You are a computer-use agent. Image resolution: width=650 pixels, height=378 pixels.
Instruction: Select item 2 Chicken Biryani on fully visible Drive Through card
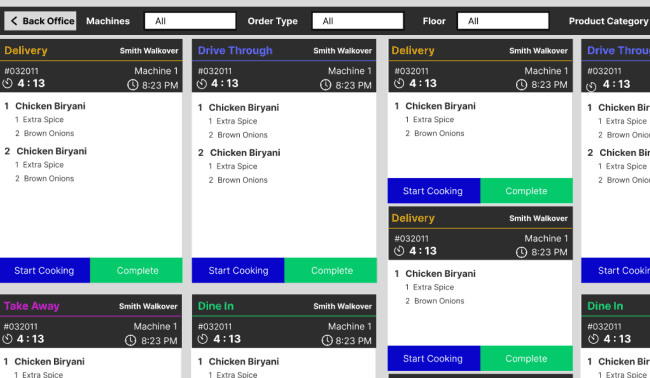tap(245, 153)
